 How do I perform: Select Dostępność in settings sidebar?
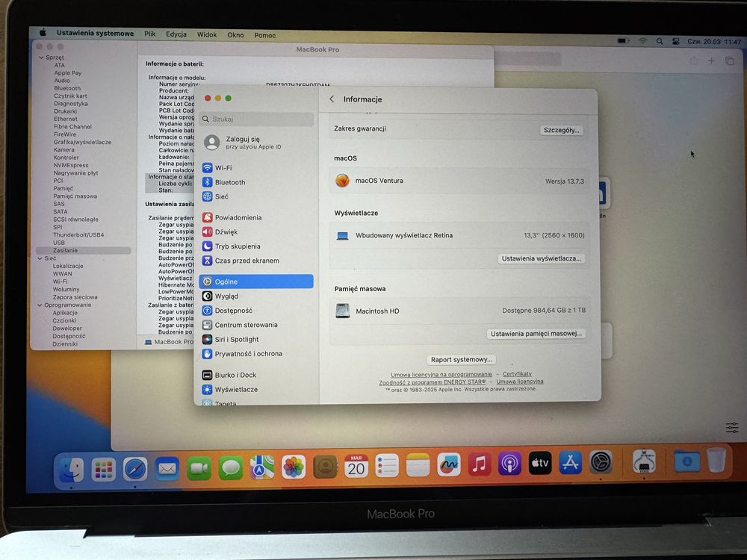(257, 311)
